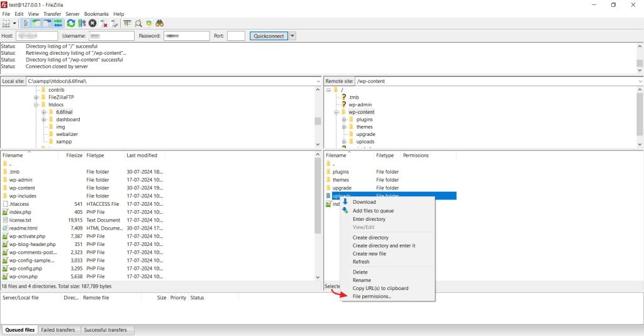
Task: Click the Quickconnect button
Action: point(269,36)
